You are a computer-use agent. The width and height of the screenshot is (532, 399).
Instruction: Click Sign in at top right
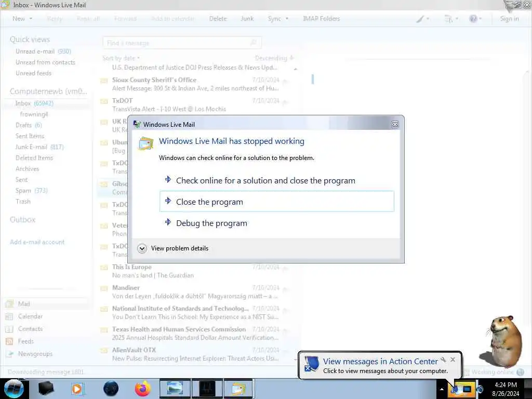(x=509, y=19)
